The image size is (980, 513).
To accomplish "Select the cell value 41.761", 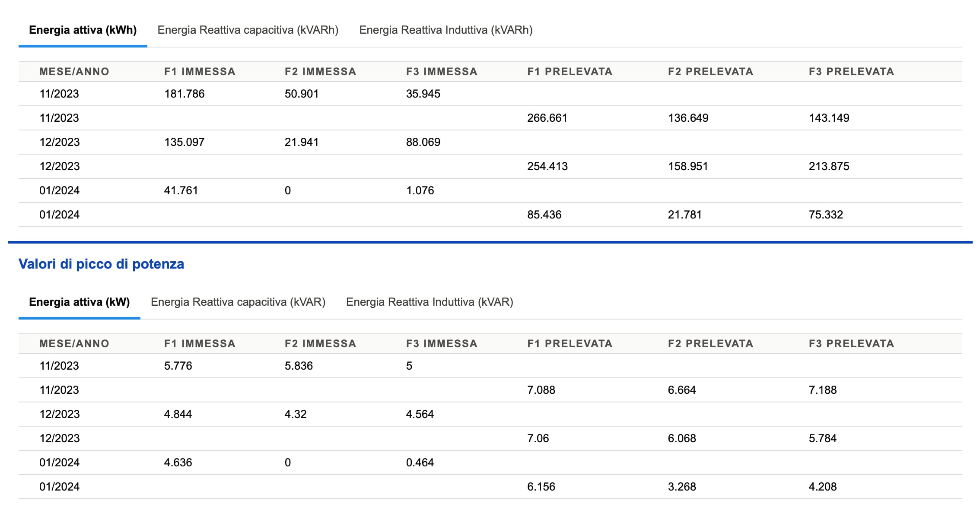I will (181, 190).
